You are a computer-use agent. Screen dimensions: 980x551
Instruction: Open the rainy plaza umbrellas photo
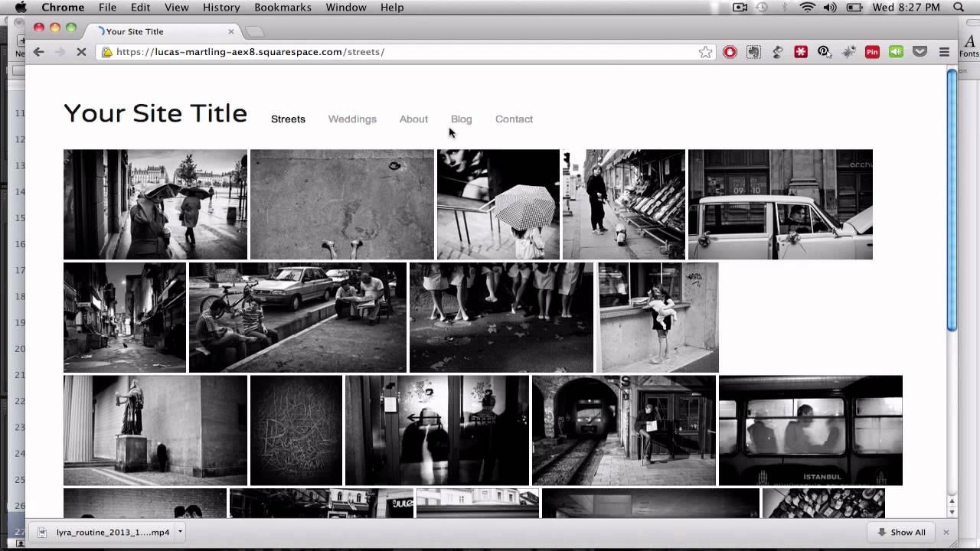(x=155, y=204)
